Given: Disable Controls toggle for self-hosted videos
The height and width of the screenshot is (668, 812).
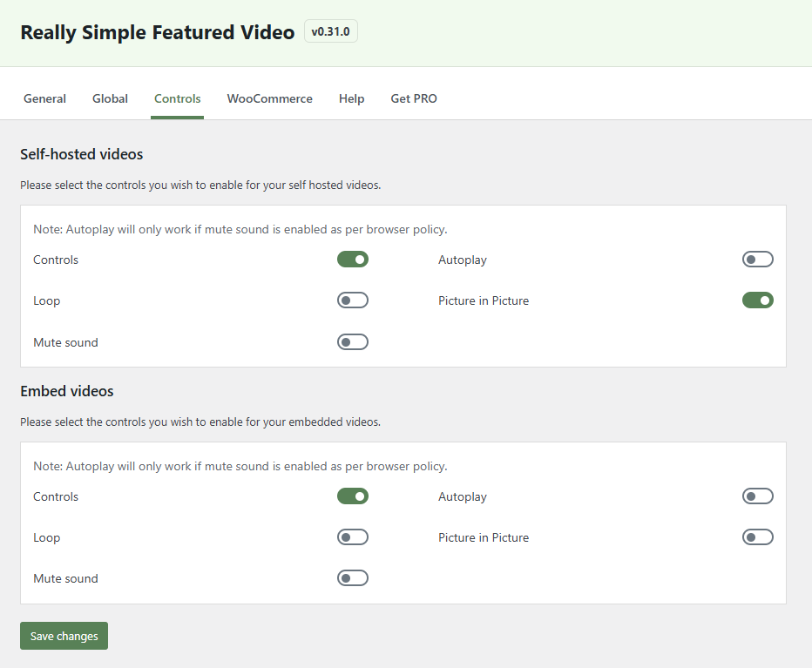Looking at the screenshot, I should click(352, 259).
